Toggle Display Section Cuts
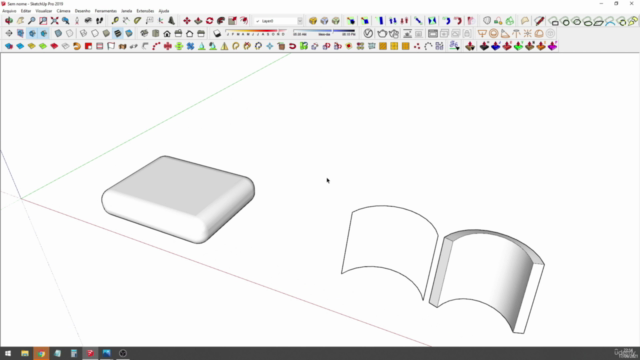 32,33
